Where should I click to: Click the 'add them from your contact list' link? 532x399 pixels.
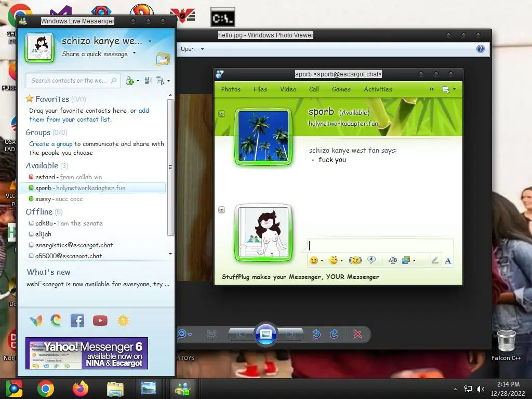coord(89,115)
